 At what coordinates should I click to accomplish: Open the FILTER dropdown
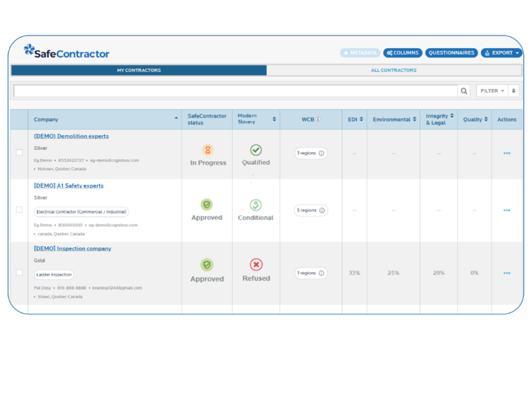492,91
